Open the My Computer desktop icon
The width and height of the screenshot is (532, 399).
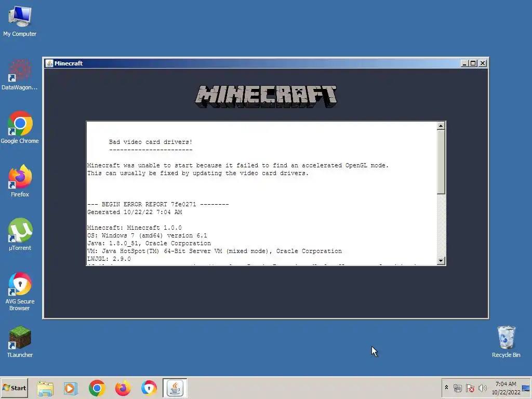20,21
